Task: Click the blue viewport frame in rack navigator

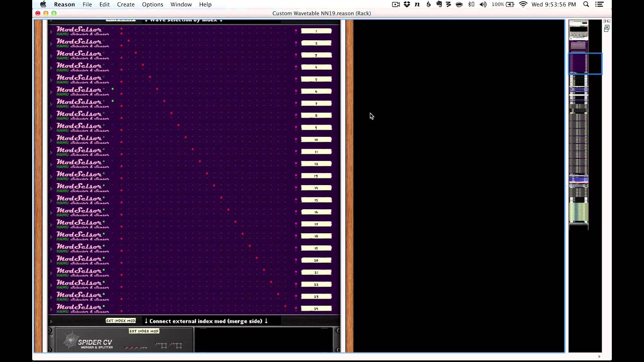Action: (585, 64)
